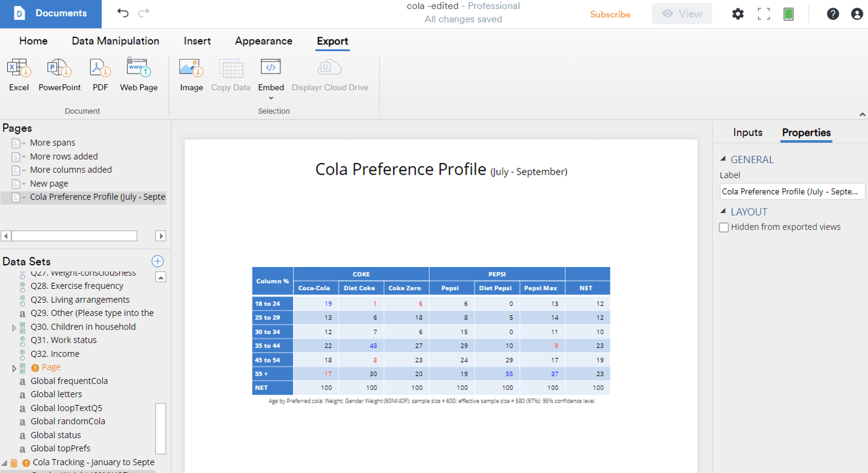Image resolution: width=868 pixels, height=473 pixels.
Task: Click the Coca-Cola column header
Action: 314,288
